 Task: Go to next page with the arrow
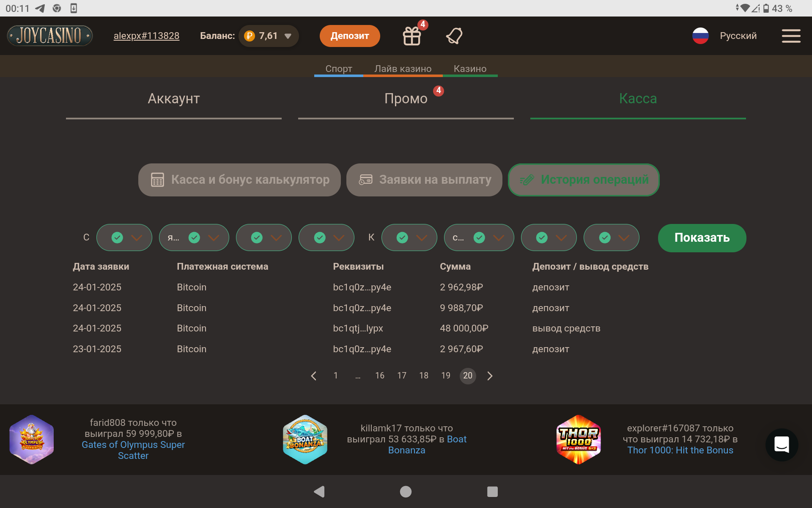[490, 376]
